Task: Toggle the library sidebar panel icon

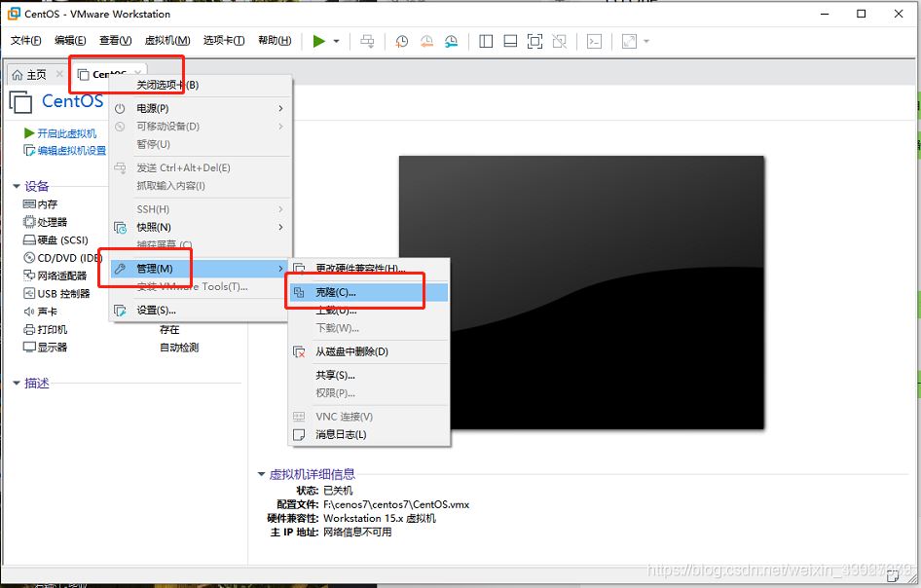Action: pos(484,41)
